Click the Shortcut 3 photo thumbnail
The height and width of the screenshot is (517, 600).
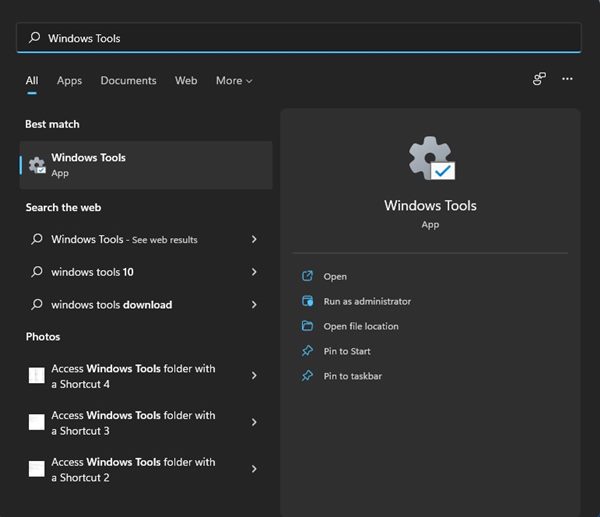[37, 422]
